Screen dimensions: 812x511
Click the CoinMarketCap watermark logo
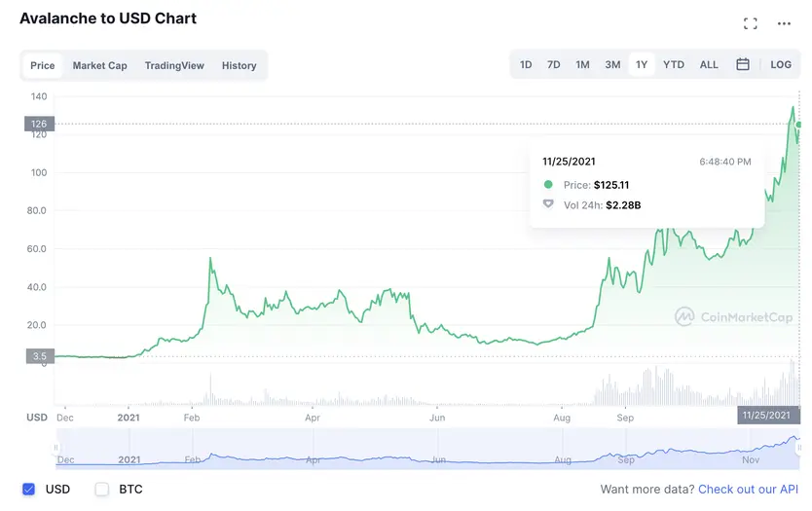tap(734, 316)
